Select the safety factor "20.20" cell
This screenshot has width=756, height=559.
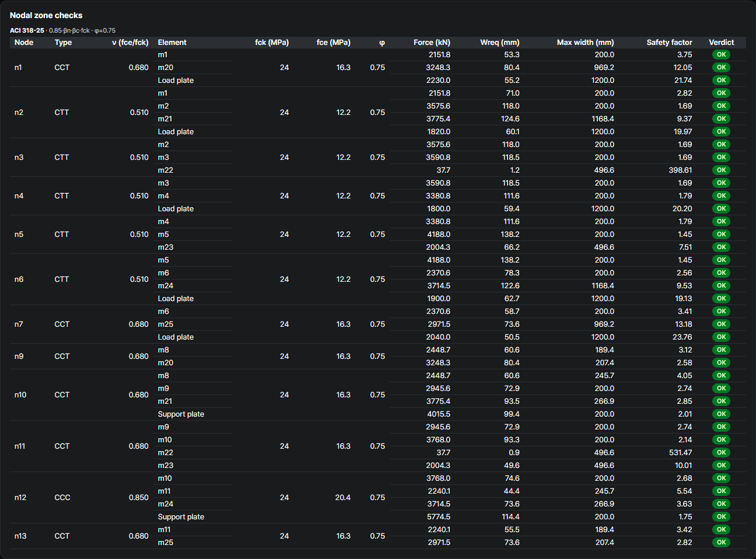point(682,209)
